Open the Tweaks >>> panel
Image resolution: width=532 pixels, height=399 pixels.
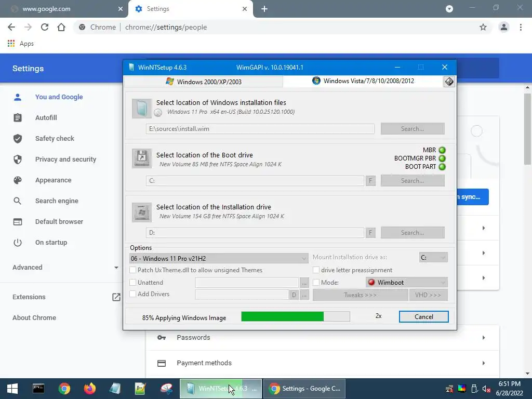[x=361, y=295]
